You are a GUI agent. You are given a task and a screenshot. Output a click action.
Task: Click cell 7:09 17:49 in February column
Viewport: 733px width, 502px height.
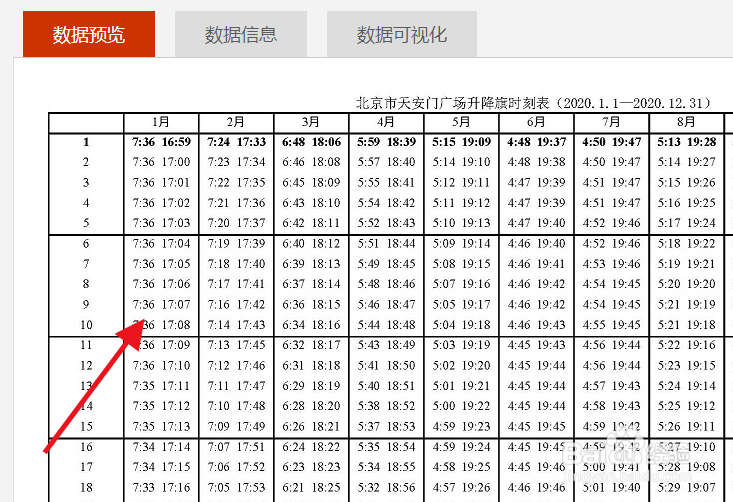[236, 427]
